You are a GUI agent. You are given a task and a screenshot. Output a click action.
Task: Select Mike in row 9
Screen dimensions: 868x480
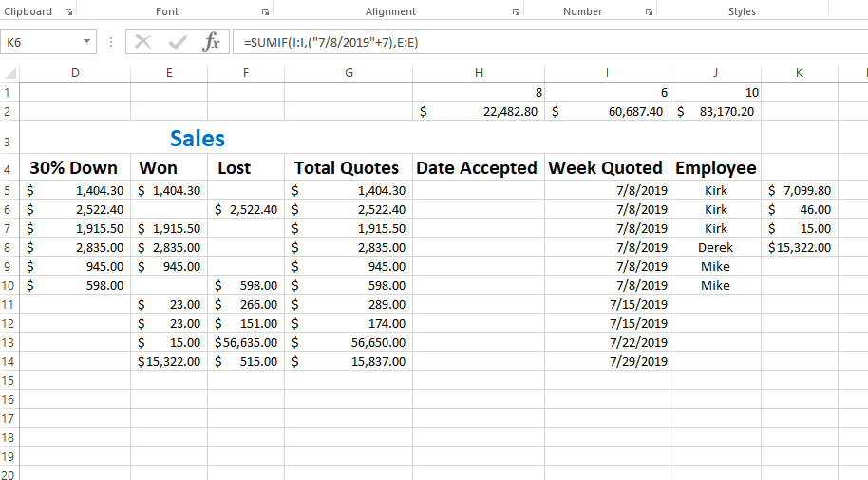pos(716,266)
